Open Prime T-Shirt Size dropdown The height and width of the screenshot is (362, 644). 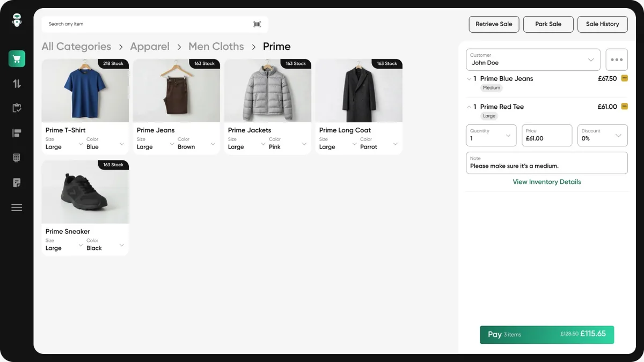[64, 143]
